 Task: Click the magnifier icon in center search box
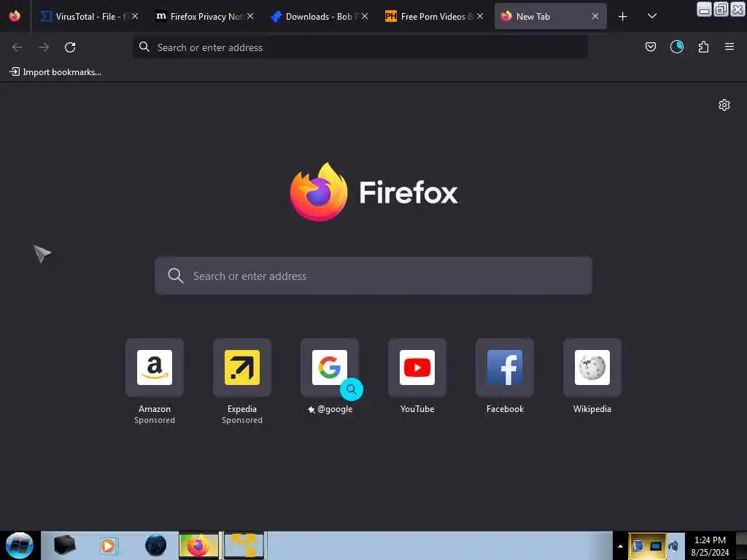[175, 275]
